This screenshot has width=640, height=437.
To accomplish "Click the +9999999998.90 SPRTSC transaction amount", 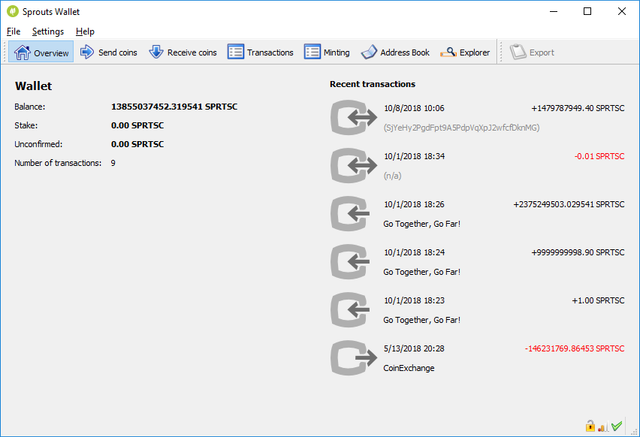I will [x=578, y=253].
